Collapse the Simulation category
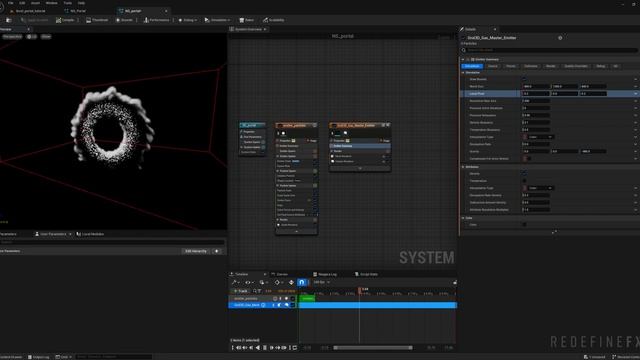 (x=463, y=73)
